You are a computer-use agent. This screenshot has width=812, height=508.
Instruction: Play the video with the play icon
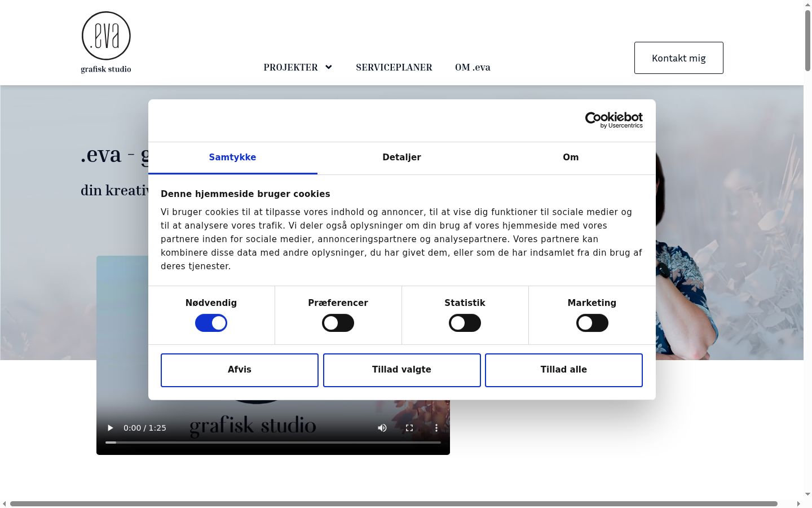tap(110, 428)
